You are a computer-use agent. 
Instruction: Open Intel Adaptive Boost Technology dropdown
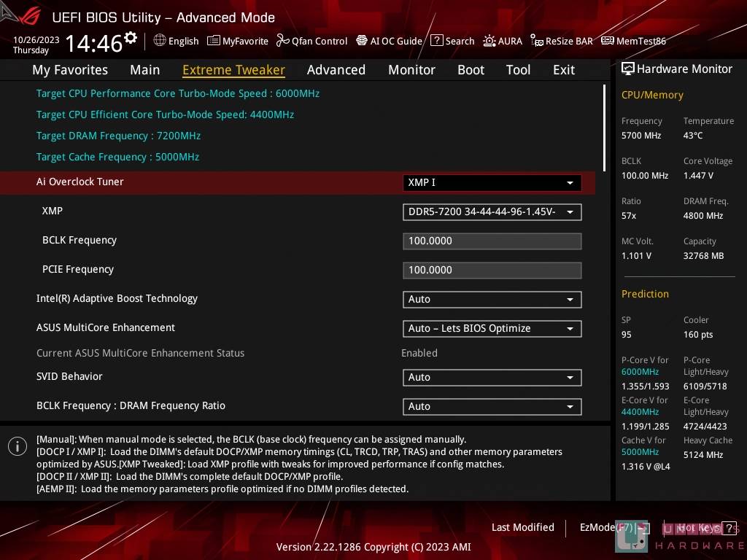point(492,299)
